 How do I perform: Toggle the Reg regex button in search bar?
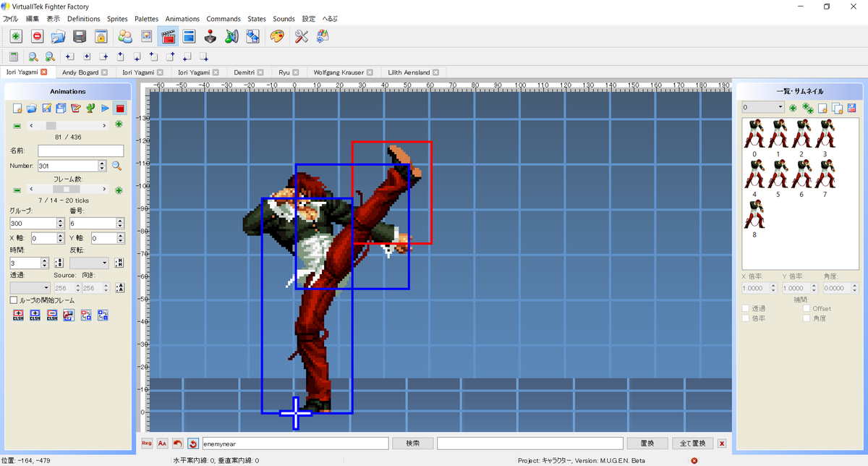coord(148,443)
